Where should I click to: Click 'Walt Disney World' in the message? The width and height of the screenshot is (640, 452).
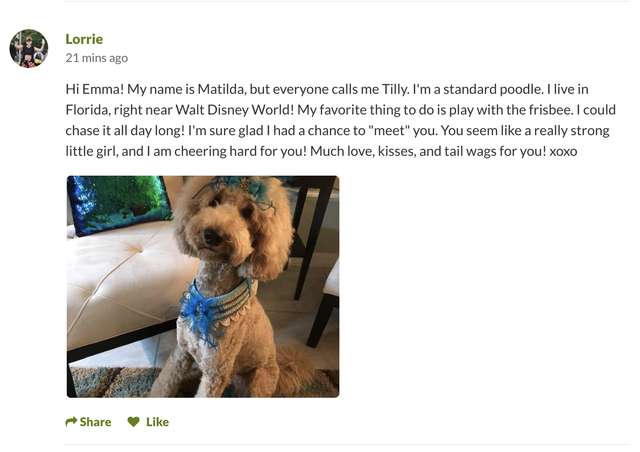click(235, 110)
